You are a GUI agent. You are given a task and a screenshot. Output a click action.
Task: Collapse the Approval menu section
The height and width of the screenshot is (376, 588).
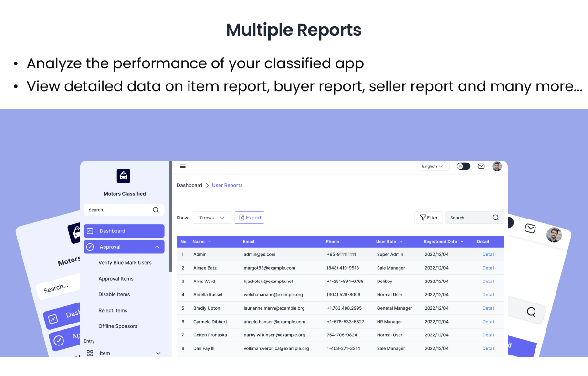(x=157, y=247)
